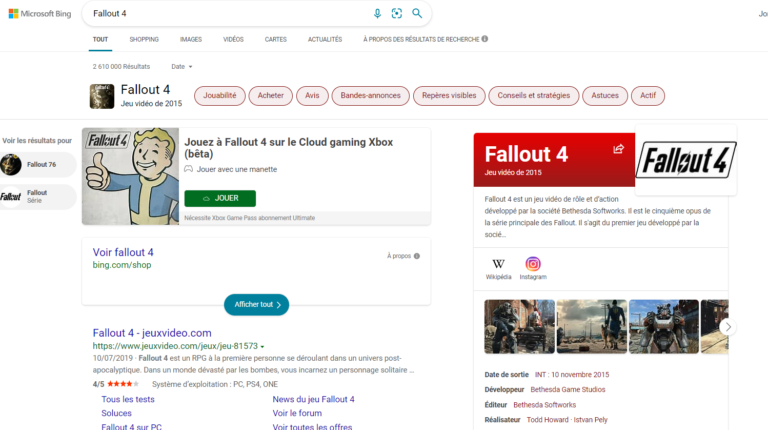
Task: Expand results with Afficher tout
Action: [257, 304]
